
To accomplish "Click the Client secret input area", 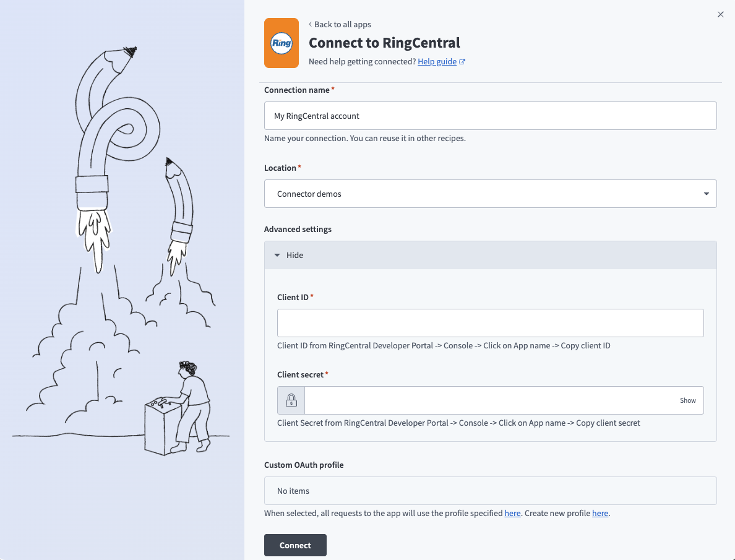I will (x=495, y=400).
